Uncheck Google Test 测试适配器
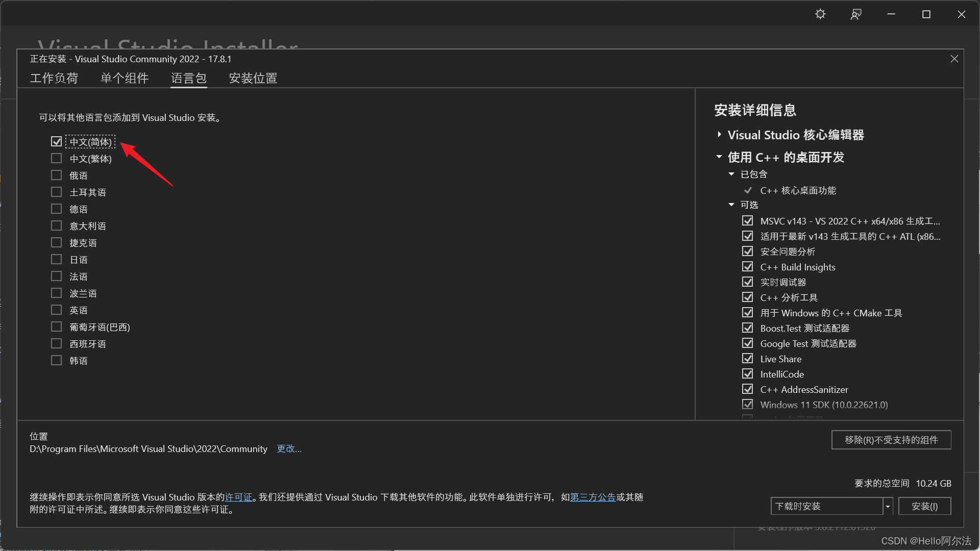Image resolution: width=980 pixels, height=551 pixels. (x=748, y=343)
